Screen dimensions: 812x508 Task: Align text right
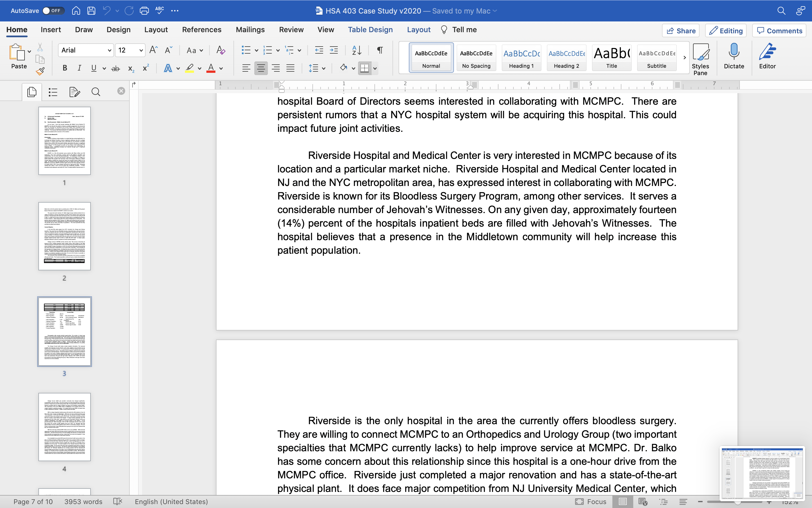(276, 68)
